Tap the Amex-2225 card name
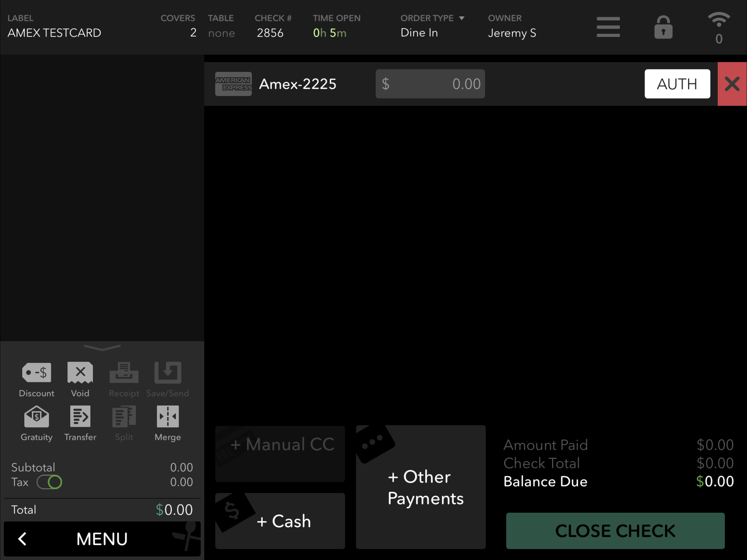Image resolution: width=747 pixels, height=560 pixels. coord(297,84)
